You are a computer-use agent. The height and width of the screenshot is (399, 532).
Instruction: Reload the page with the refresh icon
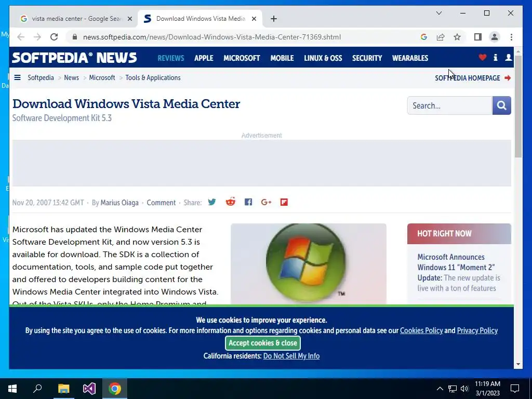54,37
